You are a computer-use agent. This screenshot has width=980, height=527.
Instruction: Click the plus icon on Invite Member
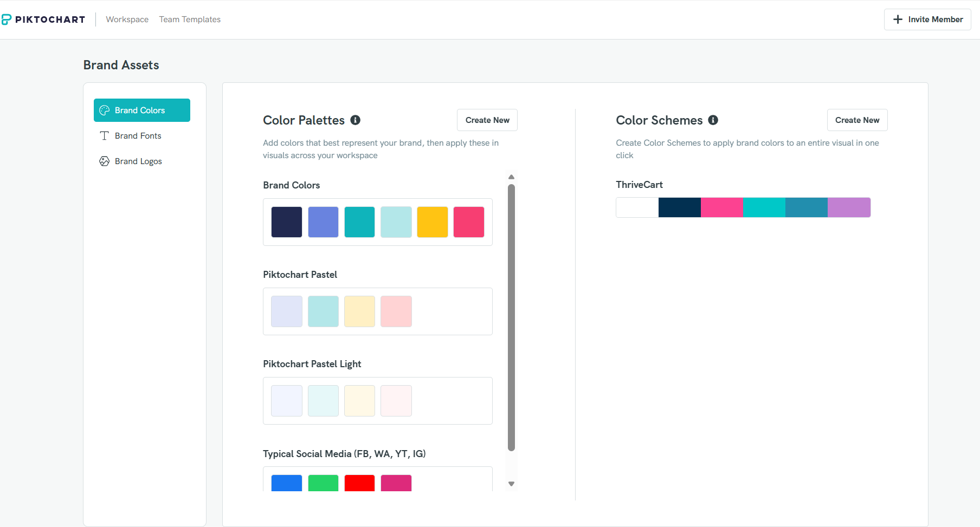coord(898,19)
